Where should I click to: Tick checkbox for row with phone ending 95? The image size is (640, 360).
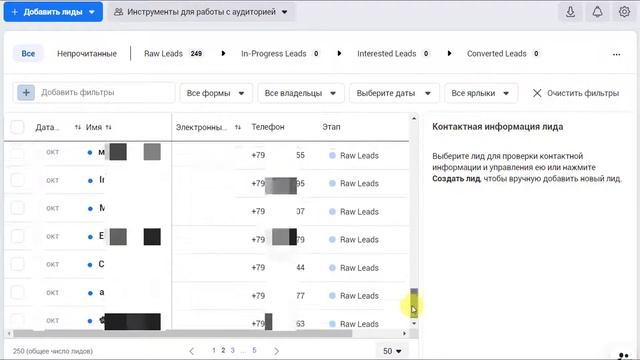pyautogui.click(x=17, y=180)
